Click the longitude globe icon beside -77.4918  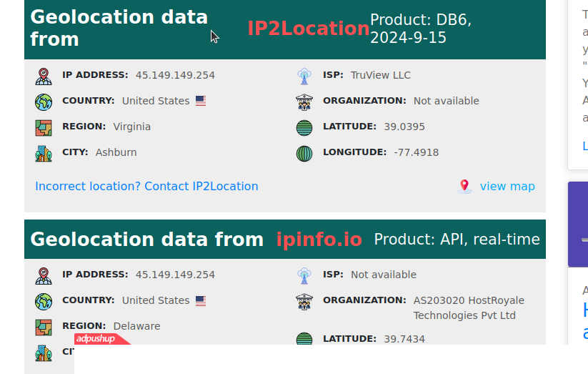tap(304, 154)
